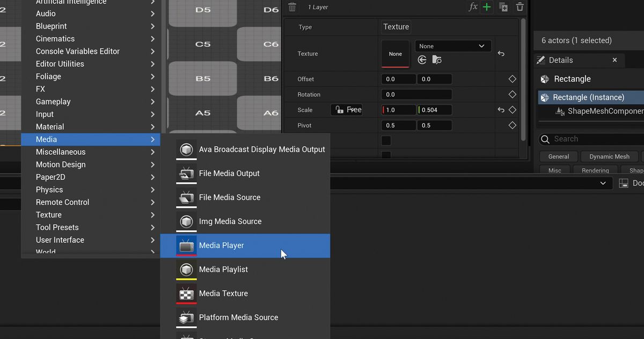
Task: Duplicate the layer using the copy icon
Action: pos(503,6)
